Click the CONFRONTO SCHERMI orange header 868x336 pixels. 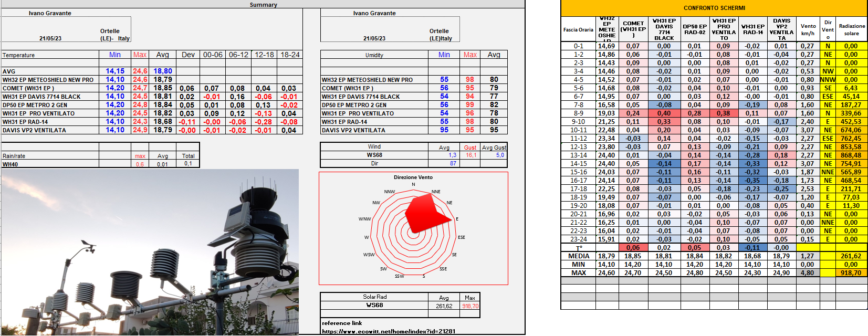(714, 8)
